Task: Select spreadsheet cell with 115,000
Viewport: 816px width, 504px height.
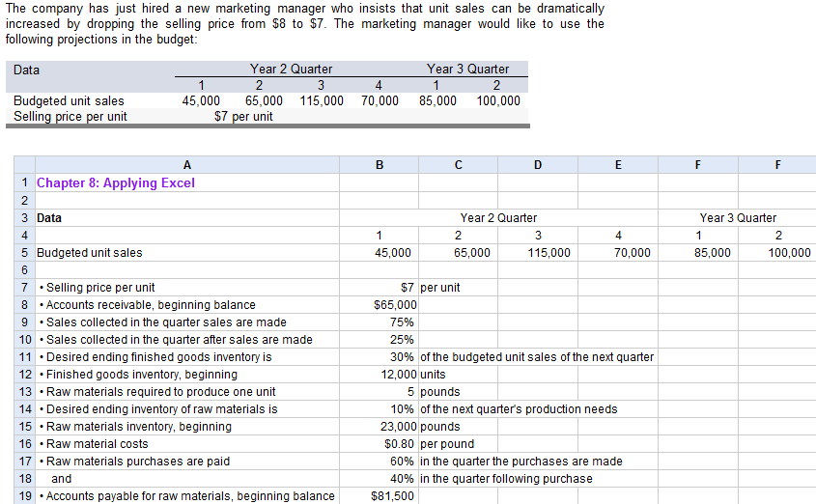Action: (538, 253)
